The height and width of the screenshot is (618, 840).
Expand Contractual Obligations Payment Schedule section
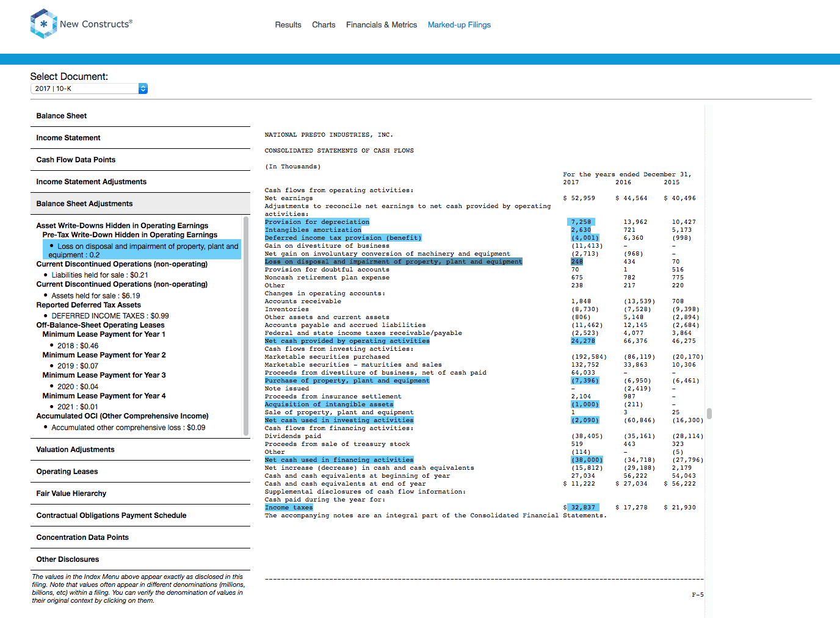click(x=140, y=516)
